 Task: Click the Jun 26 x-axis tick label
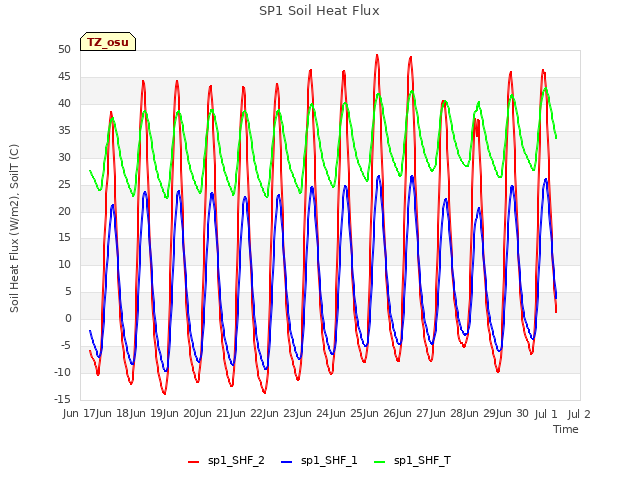tap(381, 414)
